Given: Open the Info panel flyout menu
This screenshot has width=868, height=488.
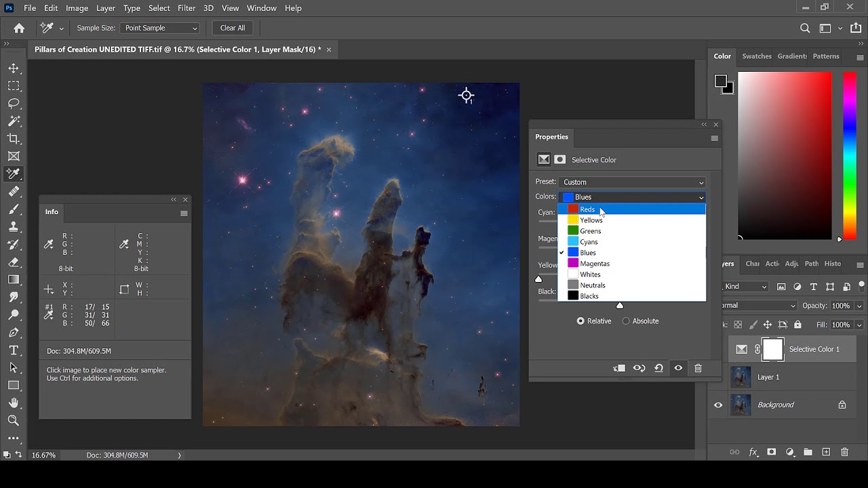Looking at the screenshot, I should [x=184, y=213].
